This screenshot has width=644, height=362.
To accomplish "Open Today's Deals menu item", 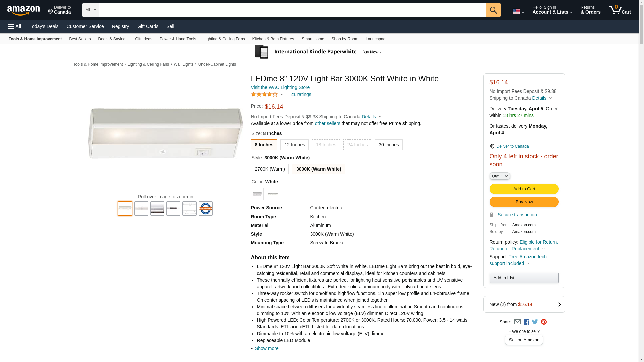I will point(44,26).
